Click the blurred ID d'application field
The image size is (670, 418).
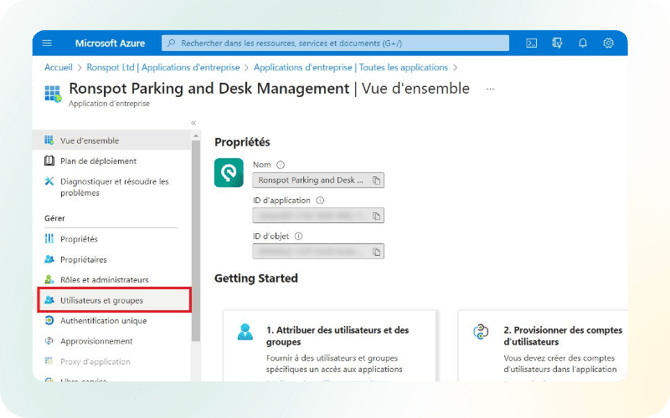pos(318,215)
